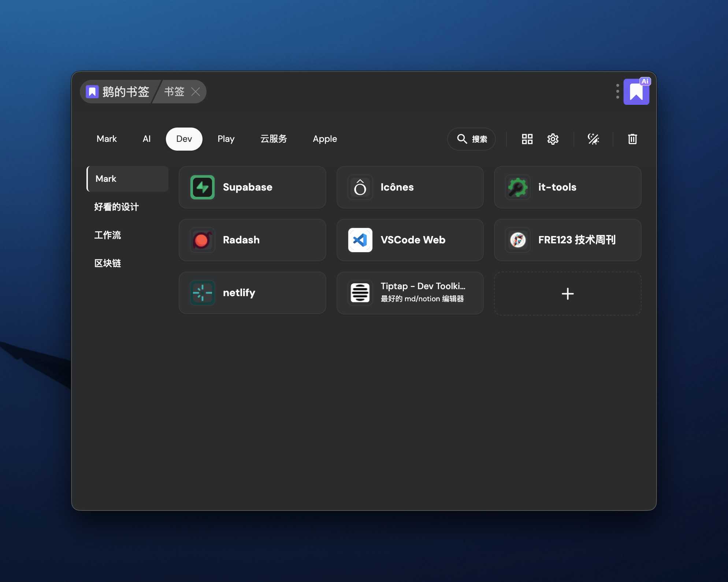
Task: Open the three-dot vertical menu
Action: pos(617,91)
